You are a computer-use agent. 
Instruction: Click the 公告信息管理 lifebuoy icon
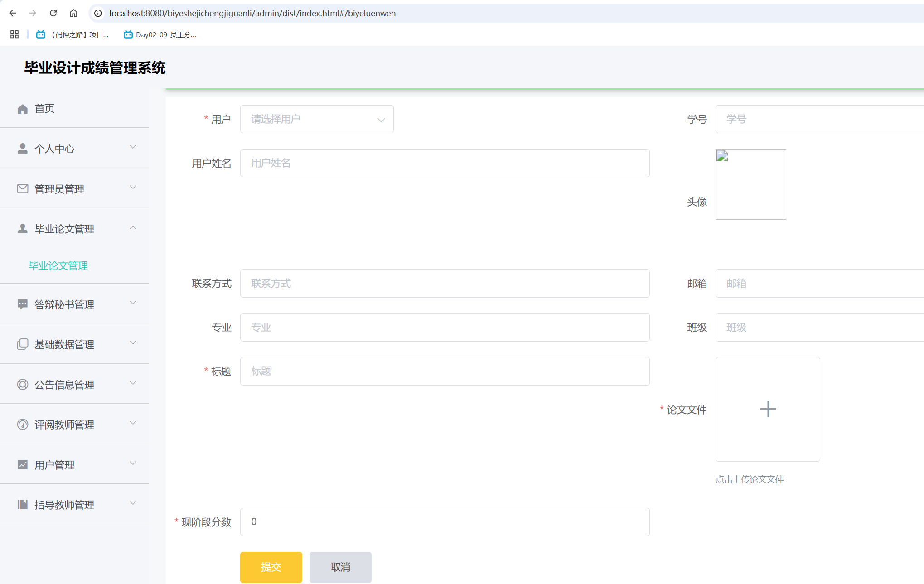coord(23,384)
